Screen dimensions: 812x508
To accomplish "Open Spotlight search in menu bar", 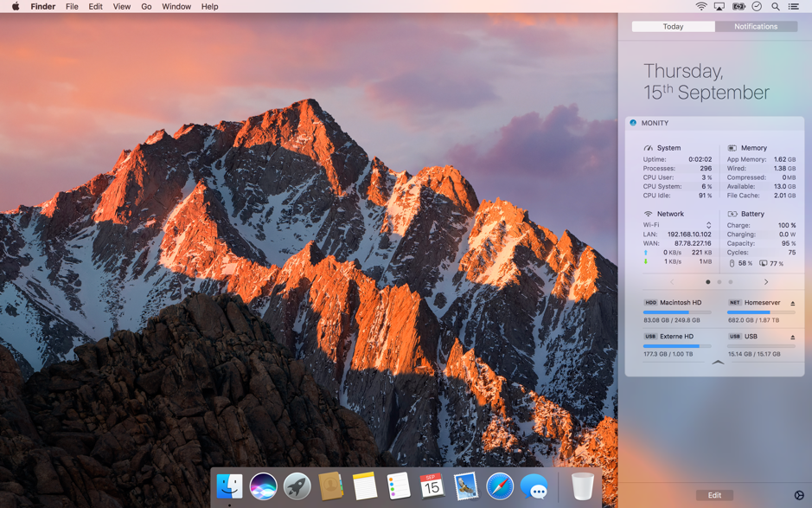I will click(775, 7).
